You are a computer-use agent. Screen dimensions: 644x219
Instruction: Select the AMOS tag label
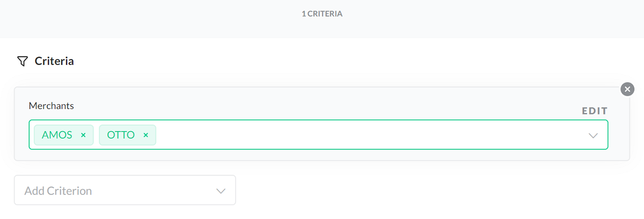(x=57, y=135)
